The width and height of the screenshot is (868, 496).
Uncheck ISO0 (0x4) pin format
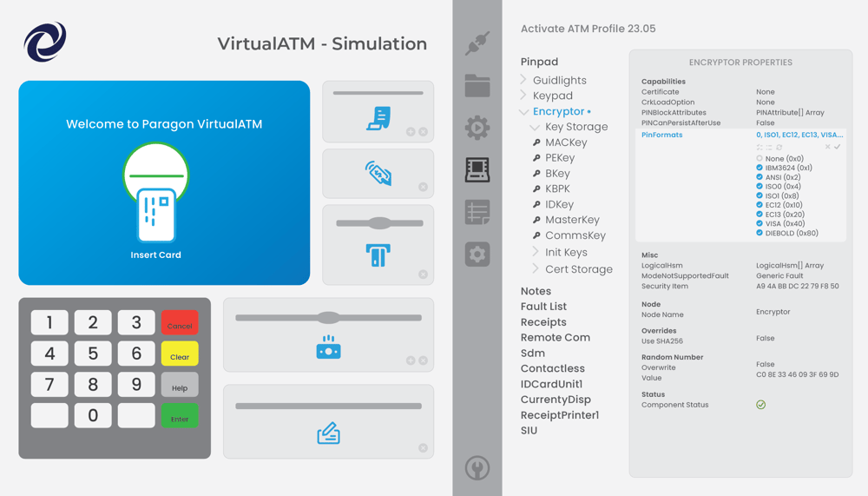pyautogui.click(x=759, y=186)
